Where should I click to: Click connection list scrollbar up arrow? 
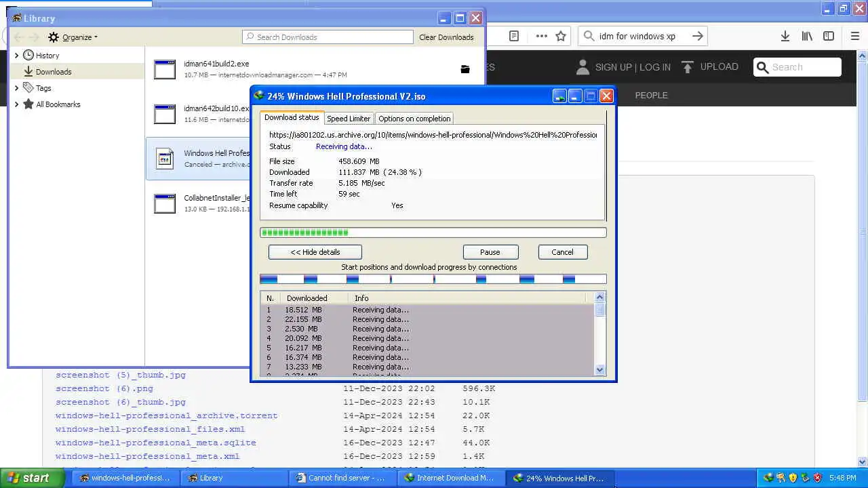599,298
